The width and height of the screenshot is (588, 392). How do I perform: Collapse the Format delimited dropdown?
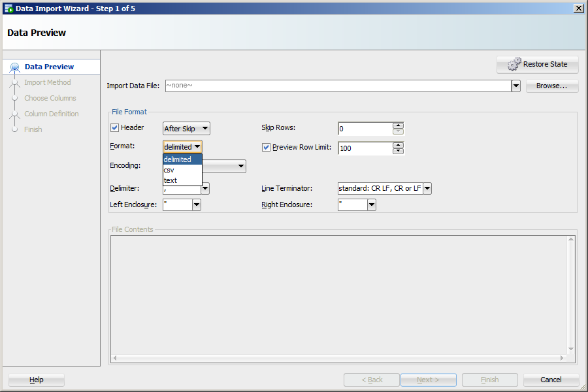(x=183, y=146)
